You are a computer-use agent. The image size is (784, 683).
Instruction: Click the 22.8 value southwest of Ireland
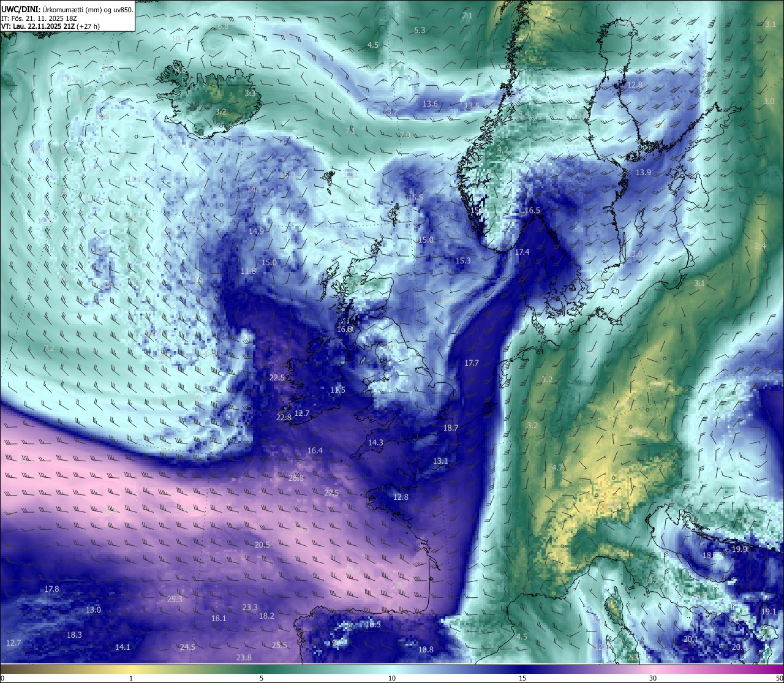(x=284, y=418)
